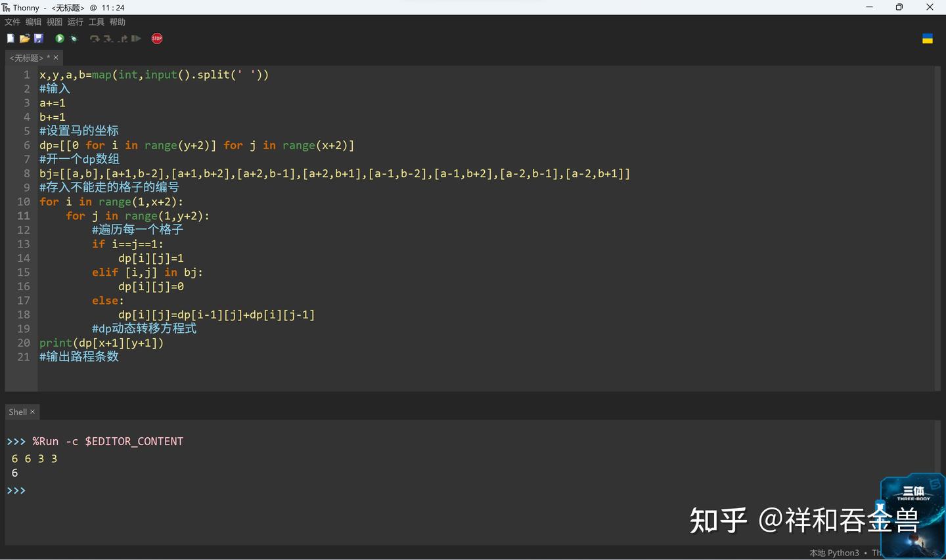
Task: Open the 运行 menu
Action: click(x=75, y=22)
